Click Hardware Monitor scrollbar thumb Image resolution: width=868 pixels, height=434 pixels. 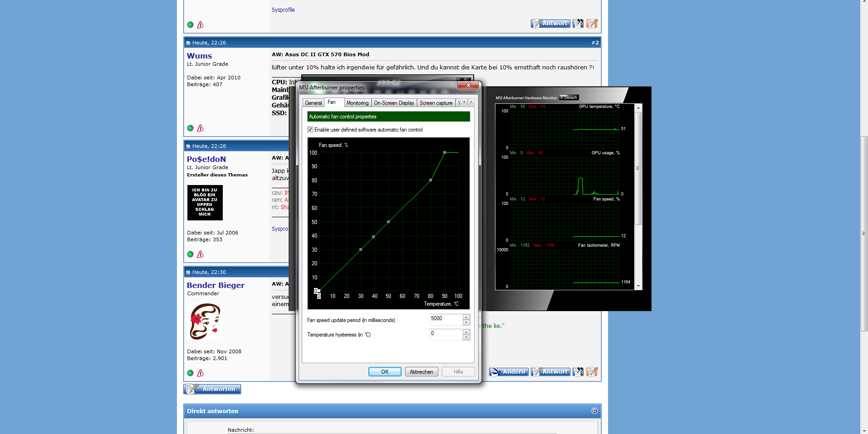(638, 168)
